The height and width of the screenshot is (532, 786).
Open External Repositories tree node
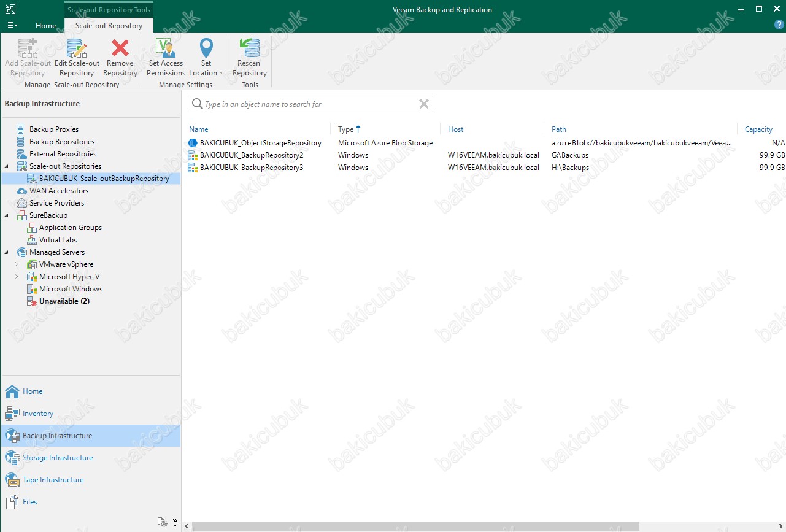(x=63, y=154)
